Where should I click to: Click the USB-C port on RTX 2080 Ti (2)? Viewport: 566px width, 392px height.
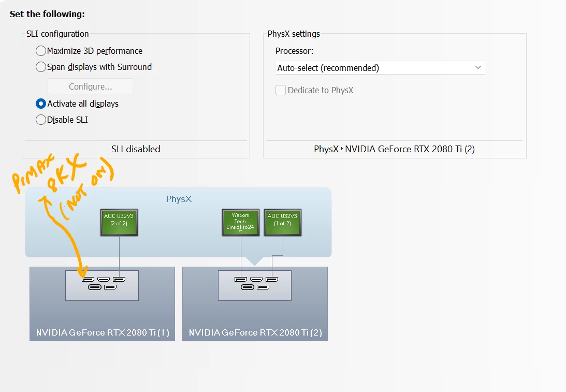[x=248, y=287]
